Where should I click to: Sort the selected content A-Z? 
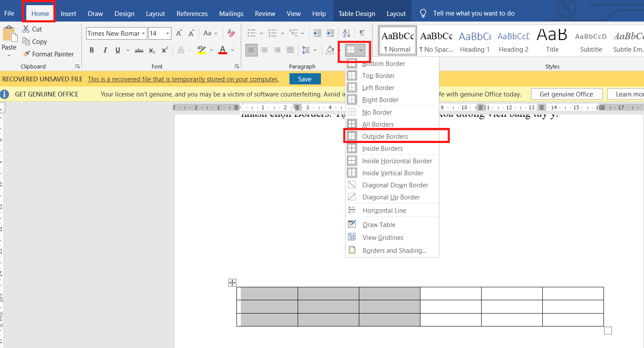point(347,33)
